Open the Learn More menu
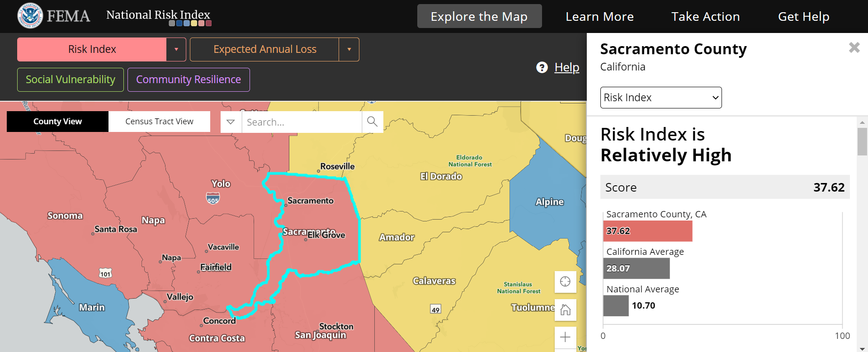This screenshot has height=352, width=868. pos(599,16)
